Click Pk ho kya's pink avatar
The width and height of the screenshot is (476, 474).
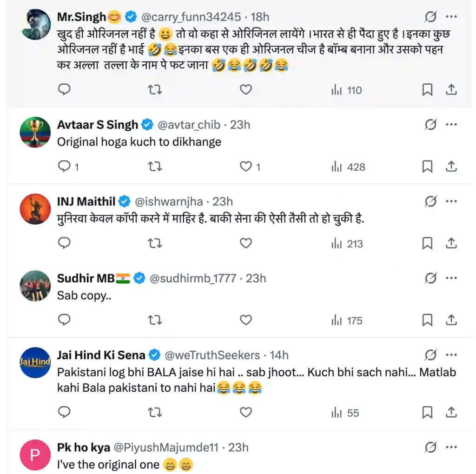tap(35, 454)
